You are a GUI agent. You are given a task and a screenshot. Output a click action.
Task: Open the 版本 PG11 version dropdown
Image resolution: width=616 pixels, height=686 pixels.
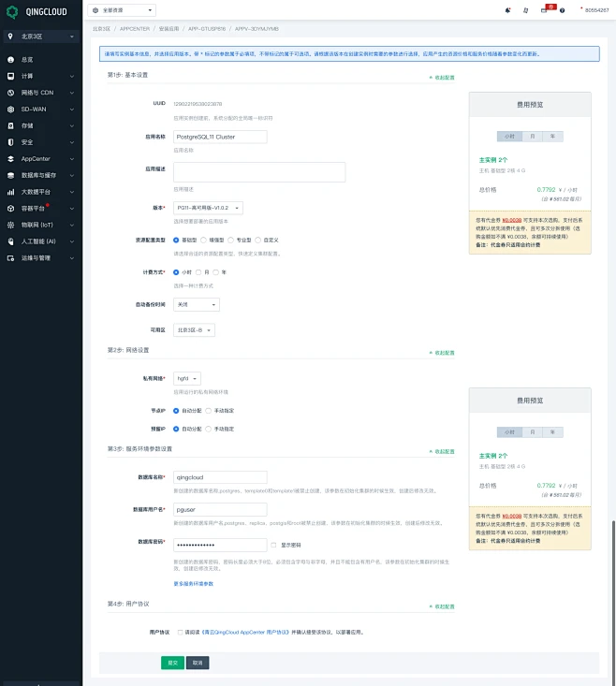click(x=208, y=208)
